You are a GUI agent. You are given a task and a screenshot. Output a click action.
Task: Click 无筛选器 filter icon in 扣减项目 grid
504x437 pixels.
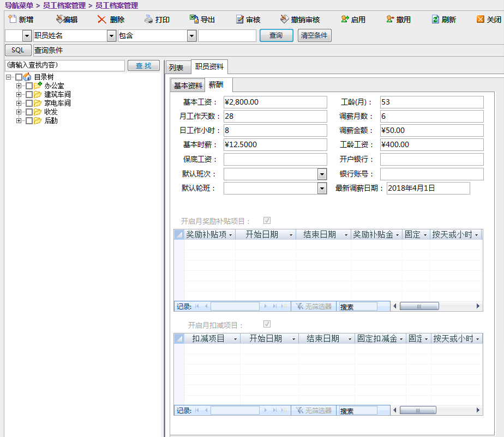click(299, 410)
